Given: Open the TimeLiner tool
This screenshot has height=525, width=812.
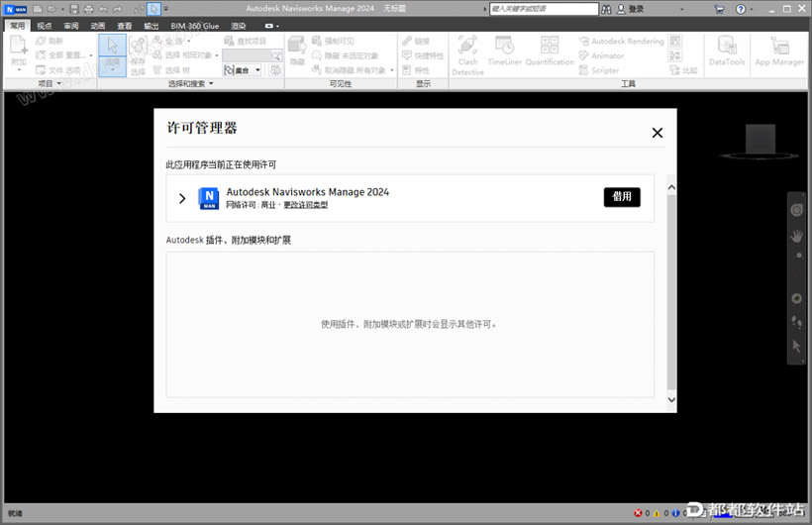Looking at the screenshot, I should click(x=504, y=51).
